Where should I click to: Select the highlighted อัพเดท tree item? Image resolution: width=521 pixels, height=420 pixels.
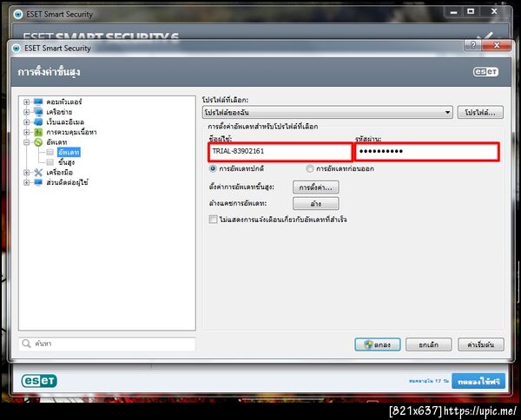tap(69, 153)
